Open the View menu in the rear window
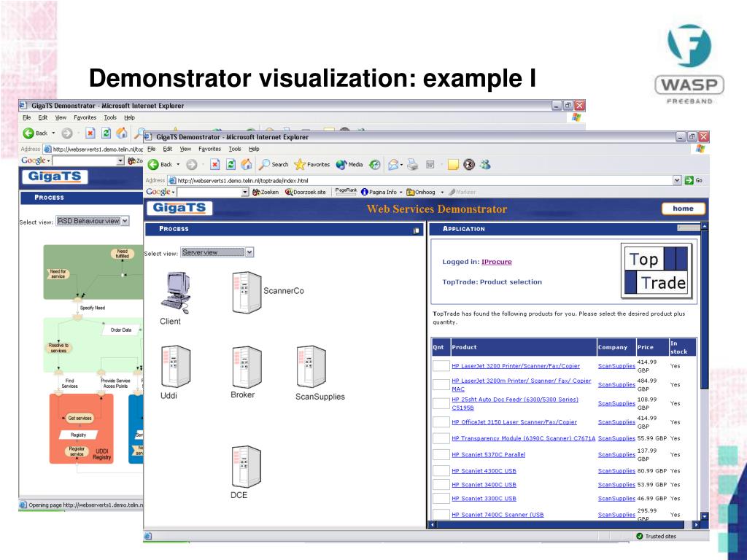This screenshot has height=560, width=747. [x=61, y=117]
